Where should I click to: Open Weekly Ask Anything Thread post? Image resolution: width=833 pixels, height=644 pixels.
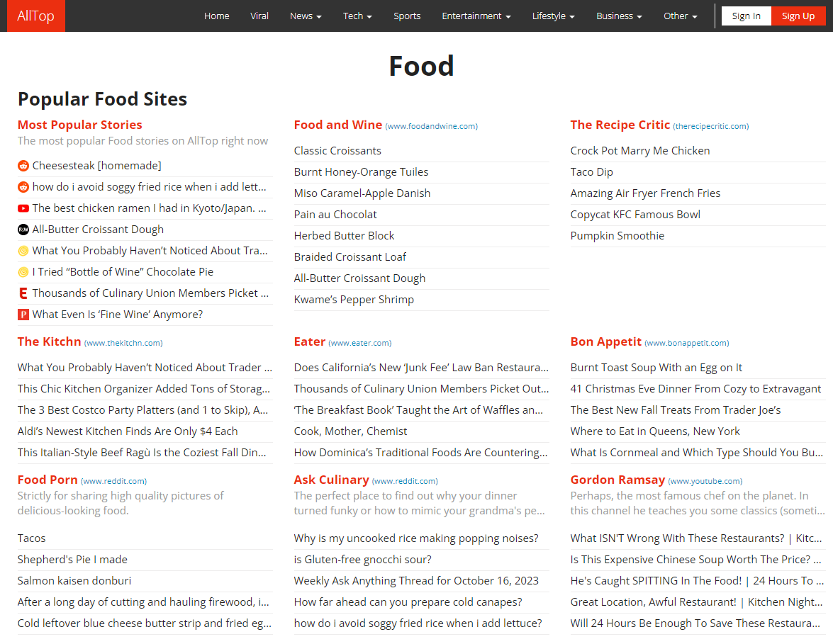pos(417,581)
